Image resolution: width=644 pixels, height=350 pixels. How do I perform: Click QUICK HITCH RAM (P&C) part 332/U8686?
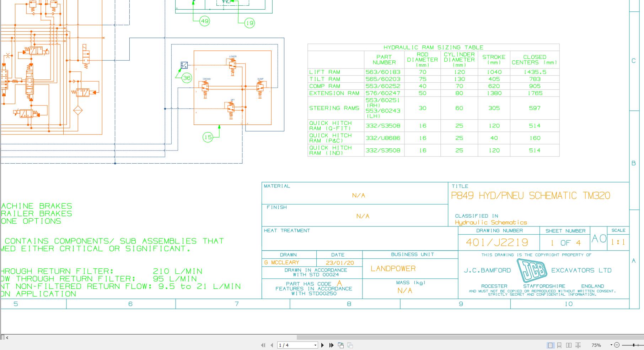coord(383,138)
